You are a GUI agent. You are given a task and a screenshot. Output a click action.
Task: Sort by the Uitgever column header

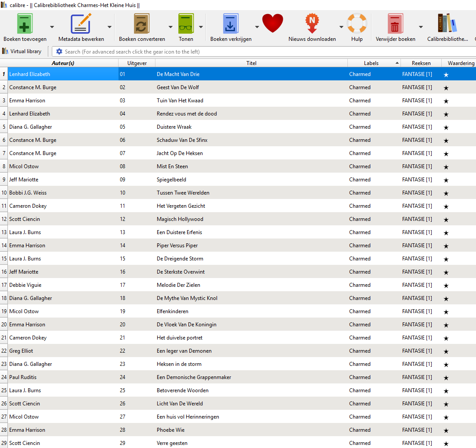coord(137,63)
